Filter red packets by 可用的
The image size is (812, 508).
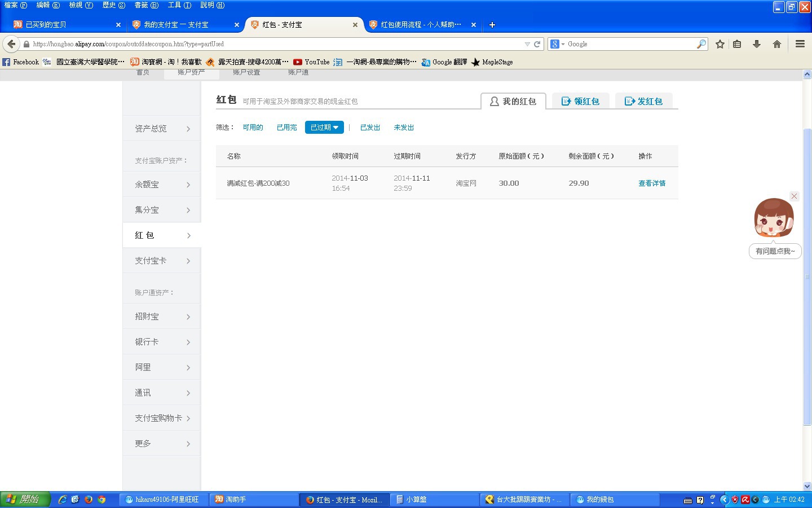click(253, 128)
